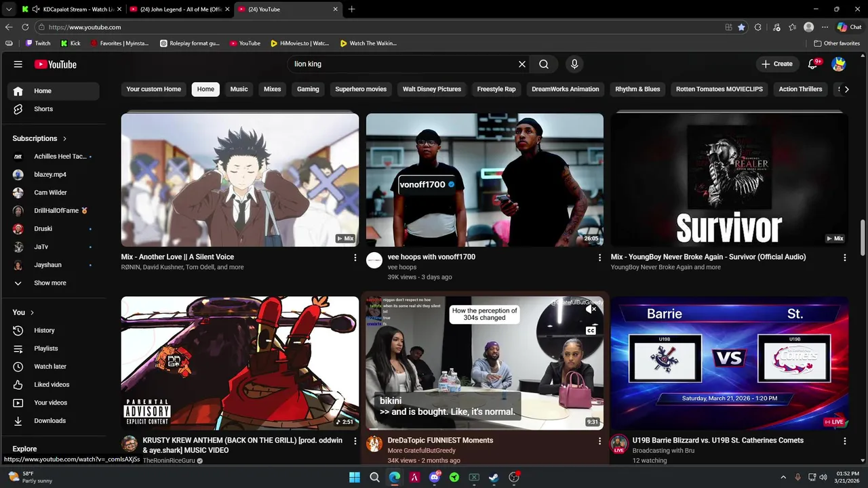The width and height of the screenshot is (868, 488).
Task: Select Superhero movies chip
Action: tap(361, 89)
